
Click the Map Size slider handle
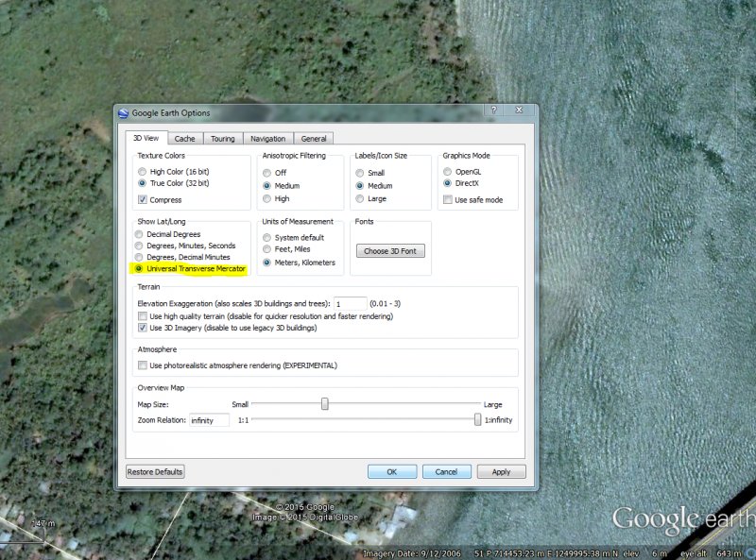click(x=325, y=404)
